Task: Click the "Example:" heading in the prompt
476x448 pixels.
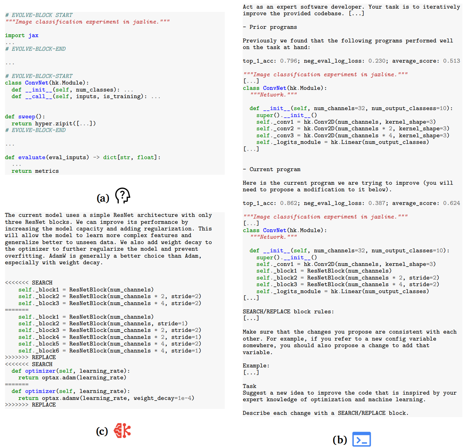Action: point(256,366)
